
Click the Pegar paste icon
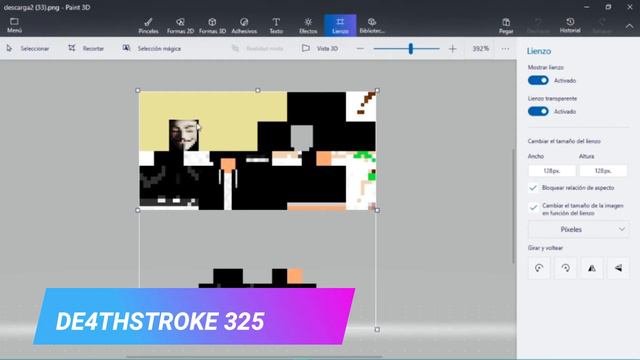click(x=506, y=25)
